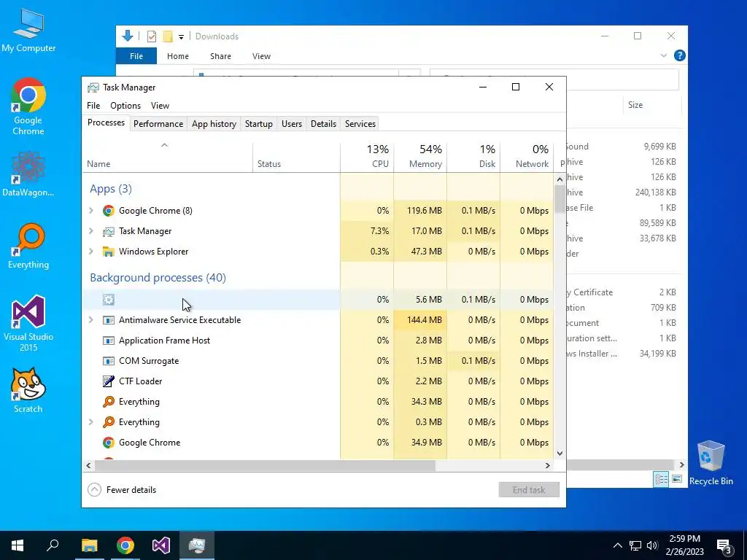747x560 pixels.
Task: Open the clock showing 2:59 PM
Action: click(x=684, y=545)
